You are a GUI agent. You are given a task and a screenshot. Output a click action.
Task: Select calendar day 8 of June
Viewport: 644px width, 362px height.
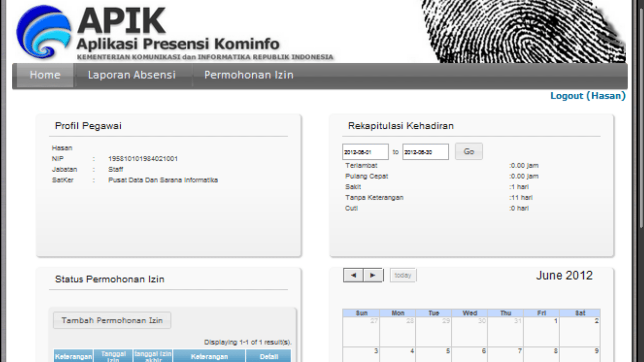[541, 354]
